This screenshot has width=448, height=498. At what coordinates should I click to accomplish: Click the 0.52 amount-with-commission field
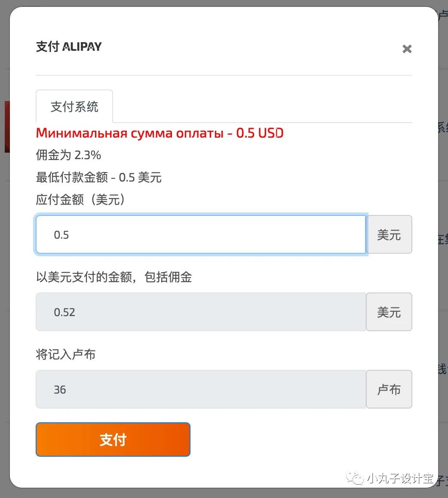[200, 312]
